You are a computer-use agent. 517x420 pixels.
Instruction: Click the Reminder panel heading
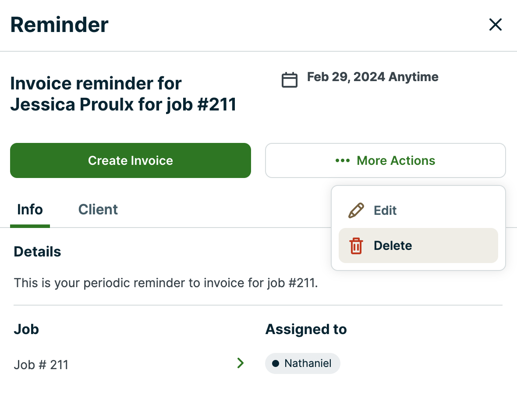(x=59, y=25)
